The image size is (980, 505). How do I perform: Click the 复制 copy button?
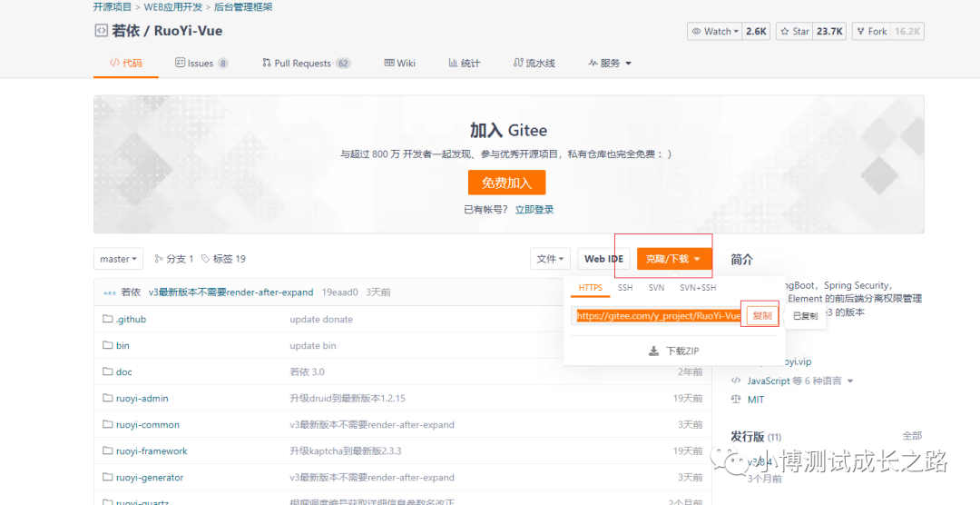762,316
